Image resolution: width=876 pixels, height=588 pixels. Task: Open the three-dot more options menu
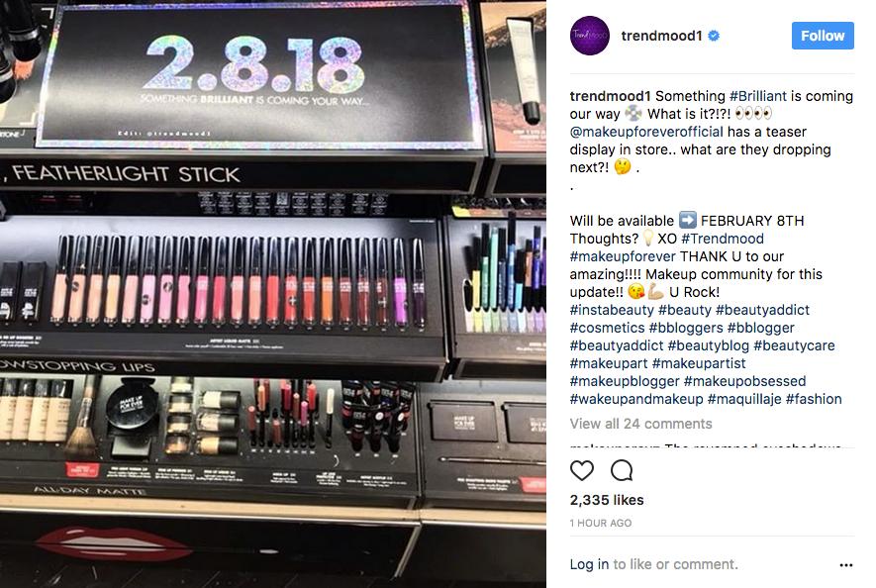[846, 565]
